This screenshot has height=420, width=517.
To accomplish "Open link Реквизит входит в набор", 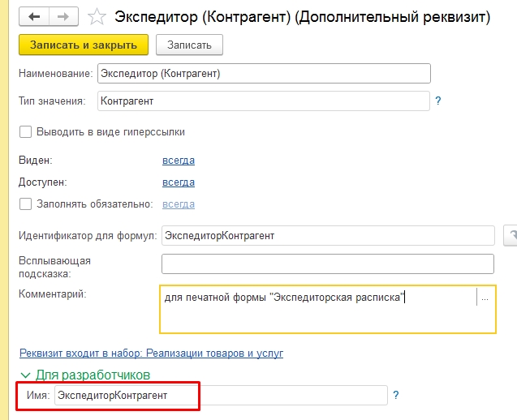I will click(151, 354).
